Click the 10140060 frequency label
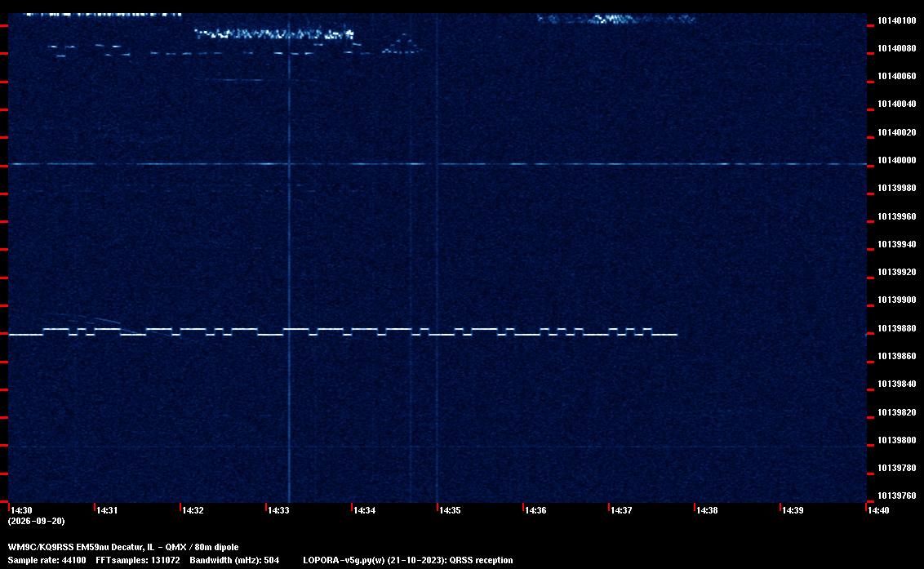Image resolution: width=924 pixels, height=569 pixels. pos(897,76)
